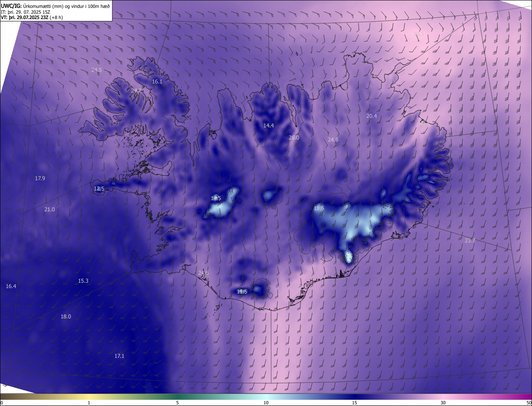Viewport: 532px width, 406px height.
Task: Click the 21.0 value west of Iceland
Action: click(x=49, y=210)
